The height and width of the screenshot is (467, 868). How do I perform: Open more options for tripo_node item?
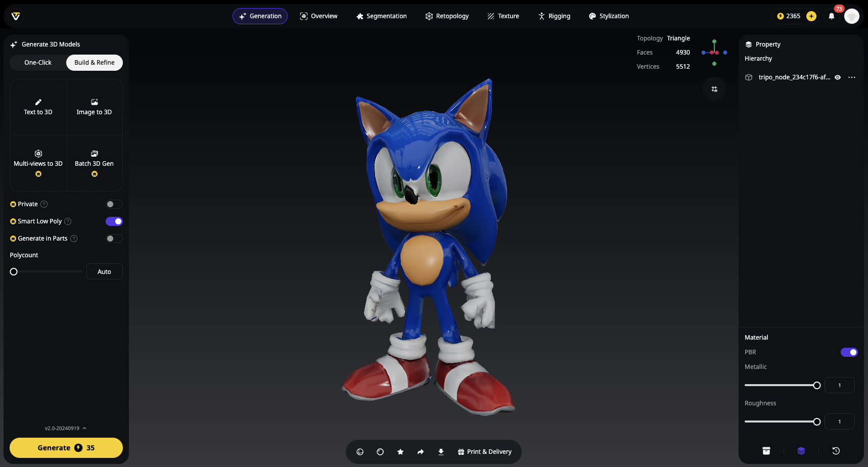click(852, 77)
